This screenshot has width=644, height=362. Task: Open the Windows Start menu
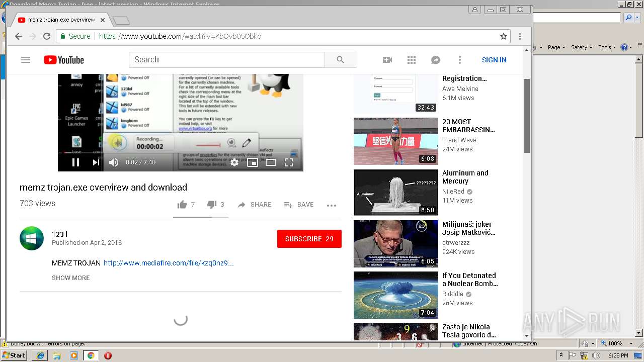tap(14, 355)
